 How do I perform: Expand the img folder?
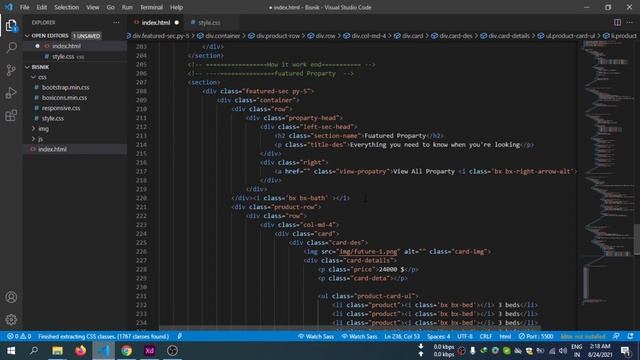[33, 129]
